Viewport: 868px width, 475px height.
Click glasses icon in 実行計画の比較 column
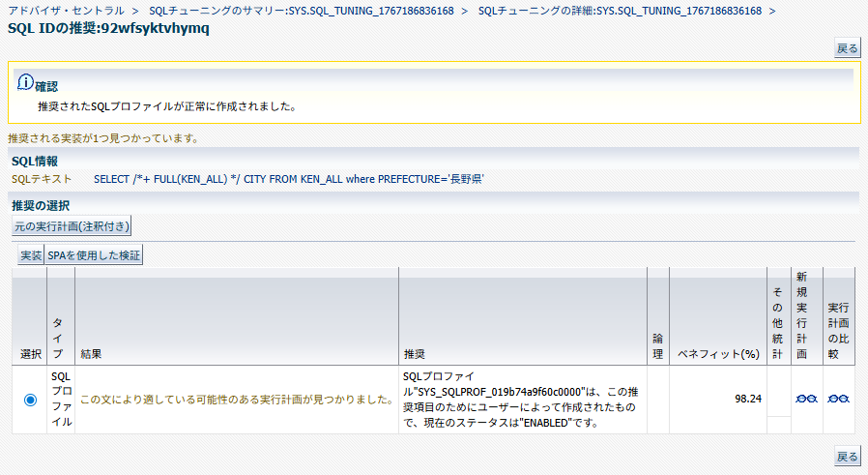(838, 398)
